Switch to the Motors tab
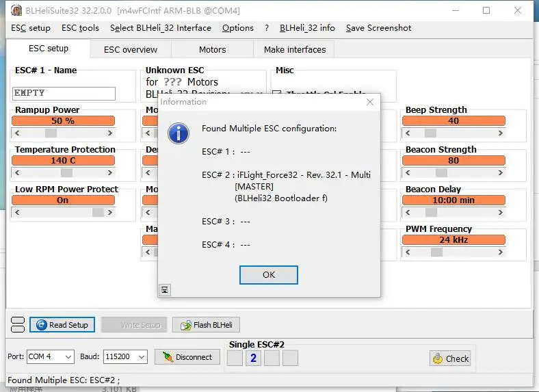 213,49
